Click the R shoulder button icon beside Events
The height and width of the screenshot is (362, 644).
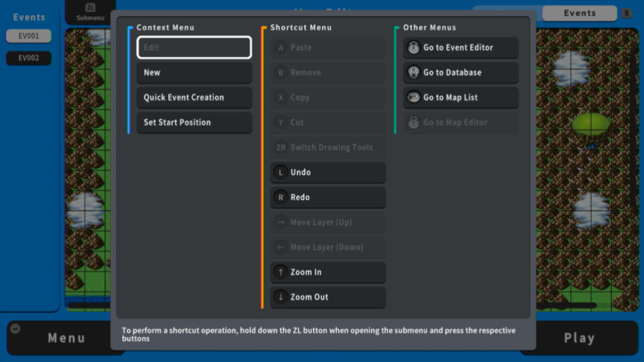tap(627, 13)
